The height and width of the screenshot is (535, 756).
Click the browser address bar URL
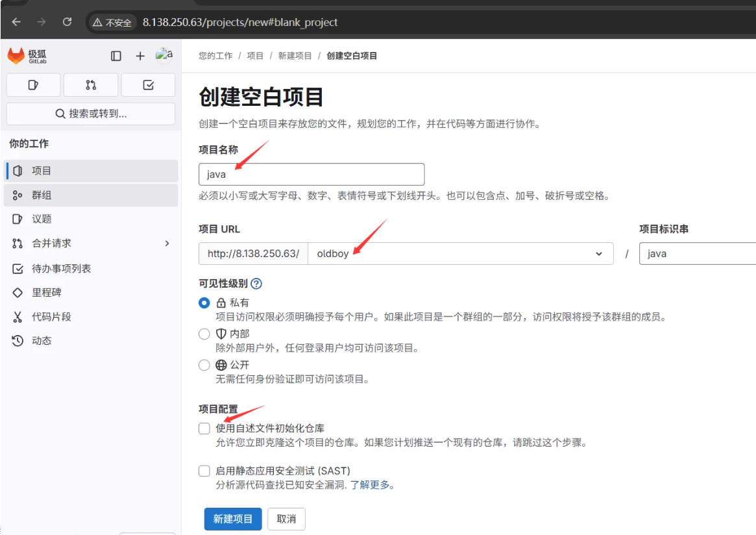pyautogui.click(x=240, y=22)
